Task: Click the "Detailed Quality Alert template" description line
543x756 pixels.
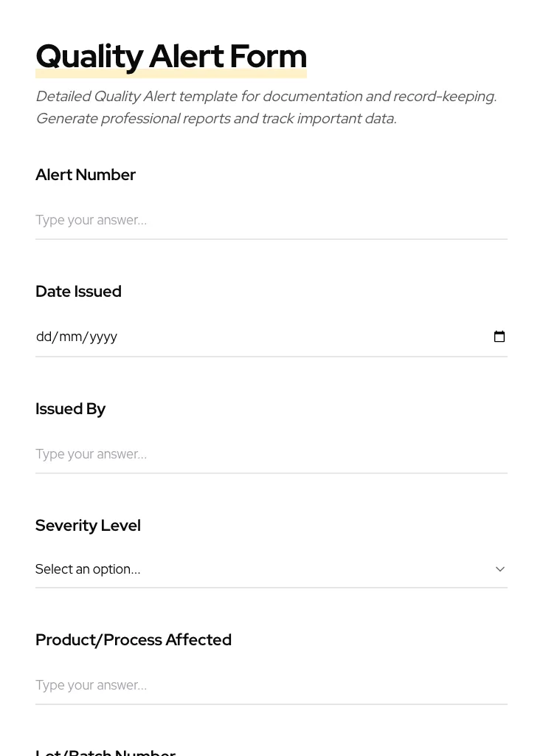Action: pos(266,97)
